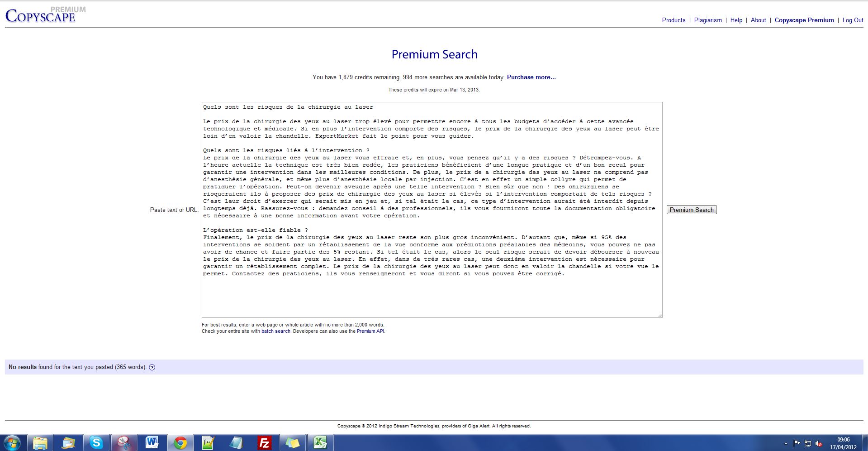Click inside the pasted text area
Image resolution: width=868 pixels, height=451 pixels.
click(432, 294)
